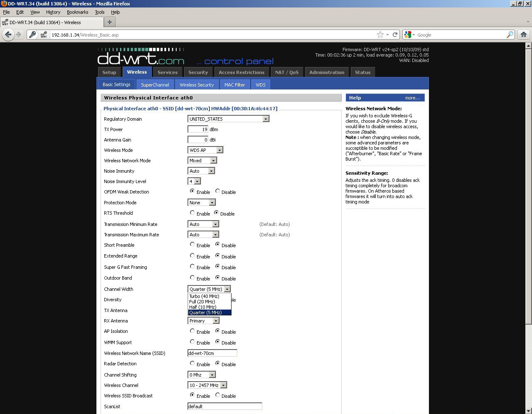
Task: Open the Regulatory Domain dropdown
Action: (x=229, y=119)
